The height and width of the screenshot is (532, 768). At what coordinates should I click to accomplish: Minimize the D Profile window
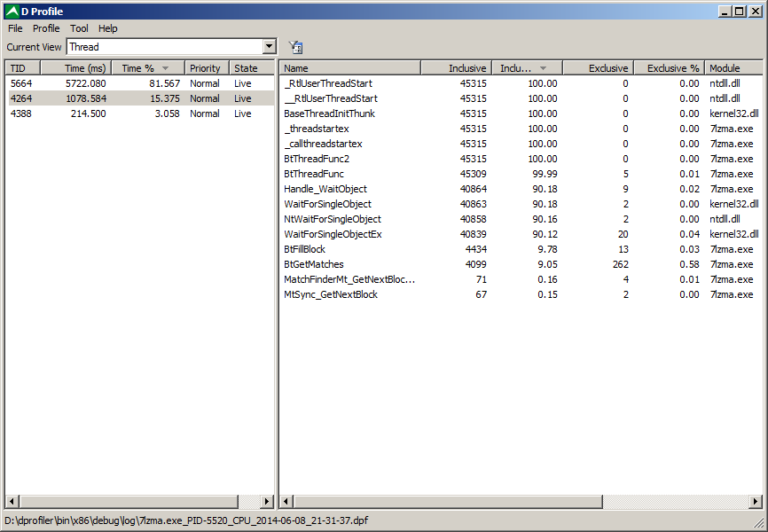coord(725,12)
